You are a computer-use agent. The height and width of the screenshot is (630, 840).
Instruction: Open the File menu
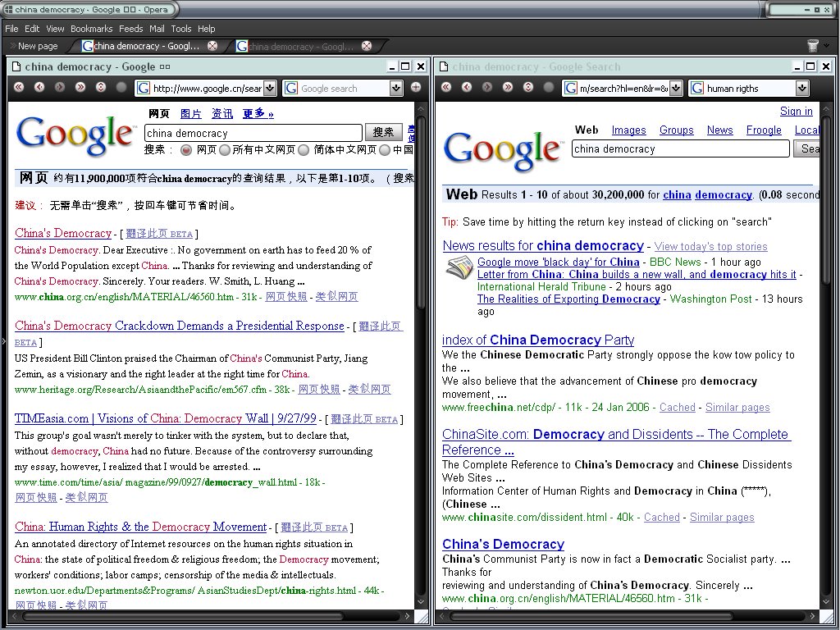click(x=11, y=29)
